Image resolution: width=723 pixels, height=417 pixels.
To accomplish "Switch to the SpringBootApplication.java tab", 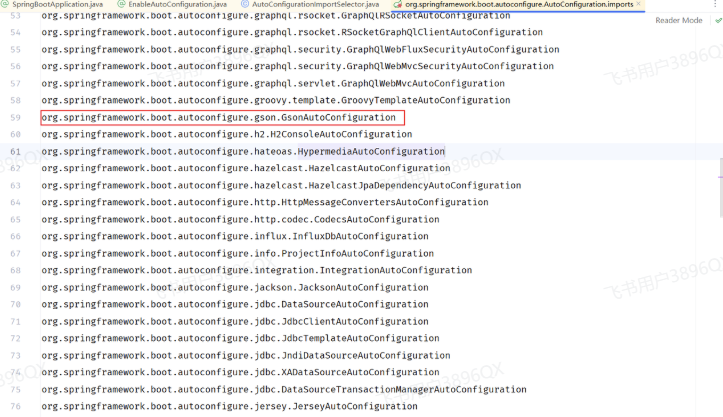I will [x=53, y=4].
